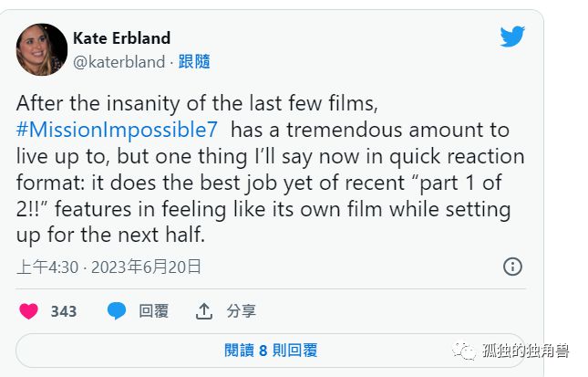Like the tweet with the heart icon
The width and height of the screenshot is (588, 377).
point(28,311)
